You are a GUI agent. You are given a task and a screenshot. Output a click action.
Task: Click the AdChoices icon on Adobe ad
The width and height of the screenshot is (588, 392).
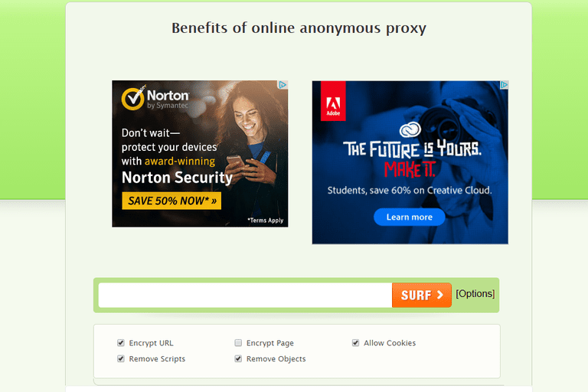pos(504,85)
